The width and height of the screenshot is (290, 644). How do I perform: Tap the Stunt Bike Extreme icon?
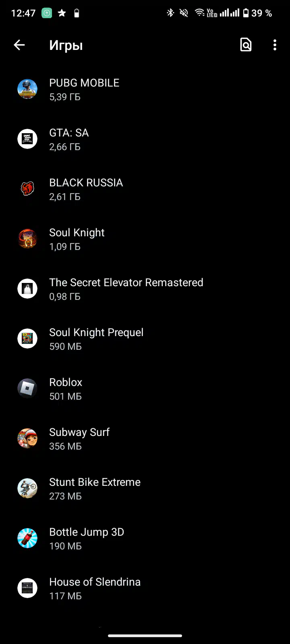[x=27, y=488]
